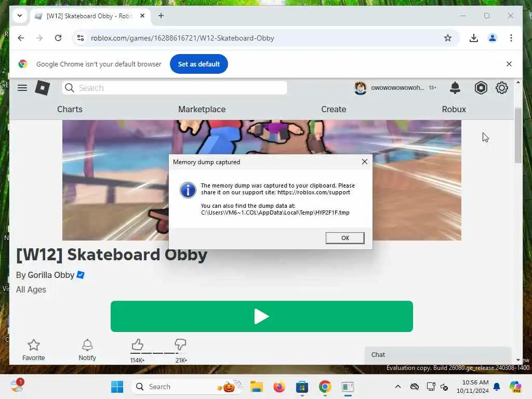Dislike the game with thumbs down
The width and height of the screenshot is (532, 399).
180,345
